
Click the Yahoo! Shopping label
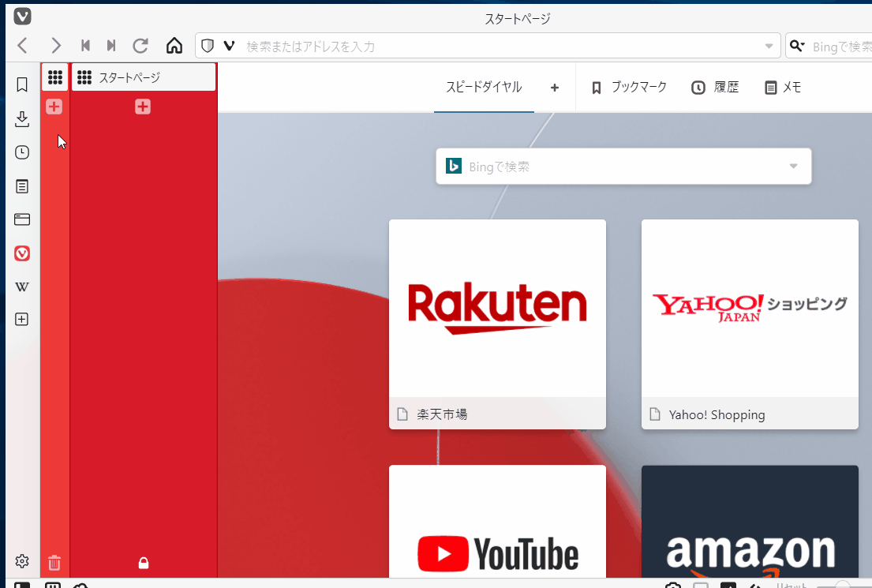(717, 415)
